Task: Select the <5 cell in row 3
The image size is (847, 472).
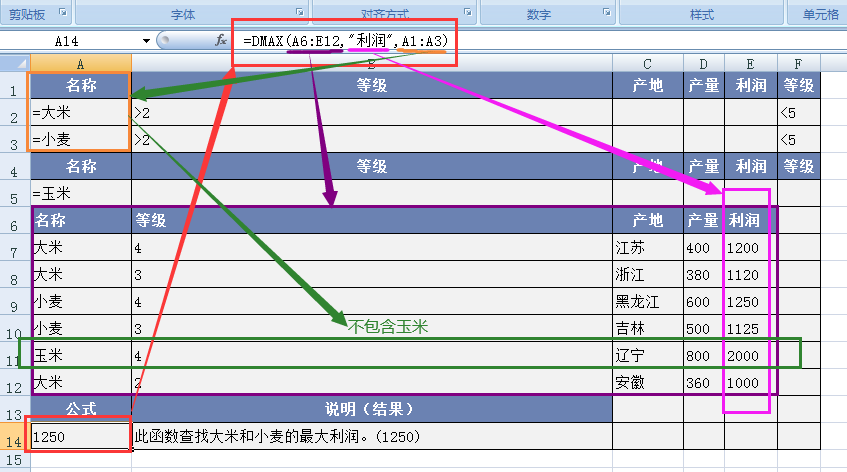Action: pos(799,139)
